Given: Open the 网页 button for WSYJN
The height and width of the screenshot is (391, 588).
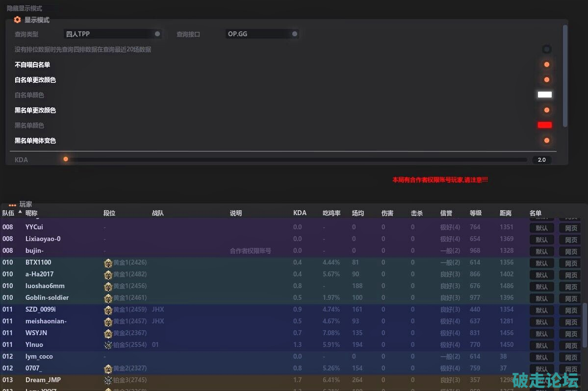Looking at the screenshot, I should [571, 334].
